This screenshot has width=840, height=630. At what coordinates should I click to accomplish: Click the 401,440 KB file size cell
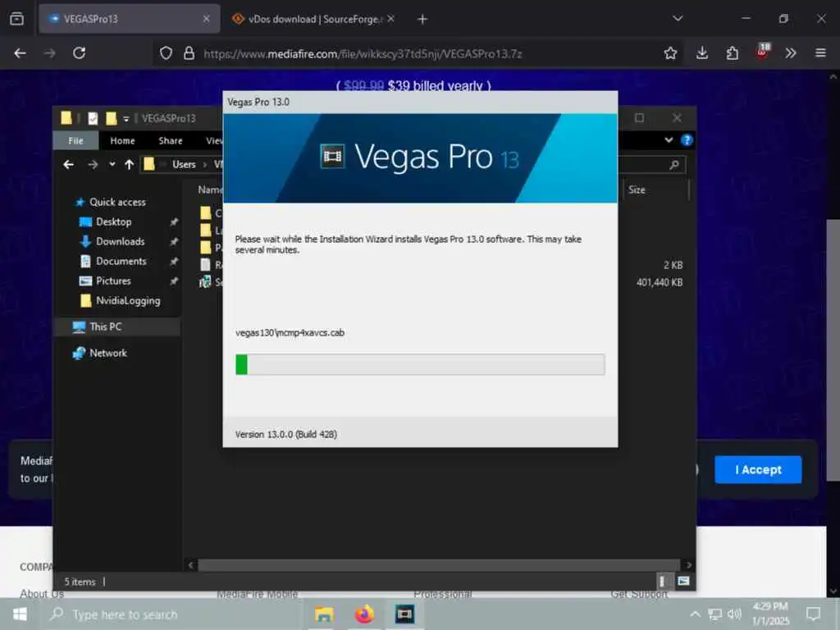pyautogui.click(x=660, y=282)
